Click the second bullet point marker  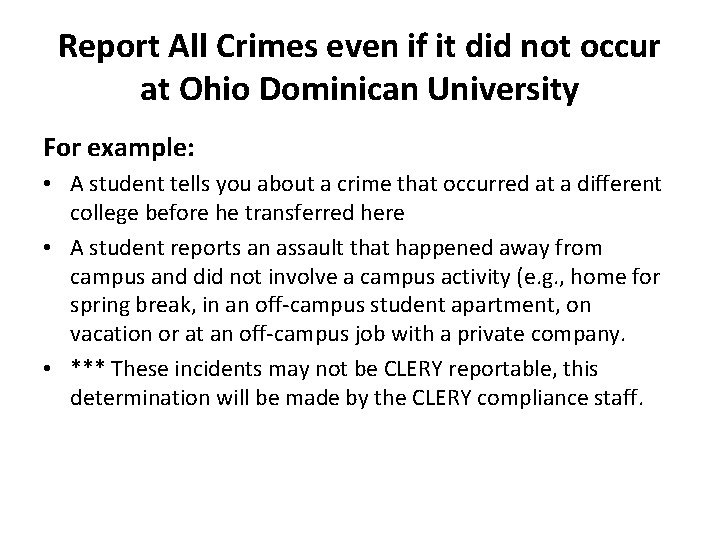(x=47, y=248)
